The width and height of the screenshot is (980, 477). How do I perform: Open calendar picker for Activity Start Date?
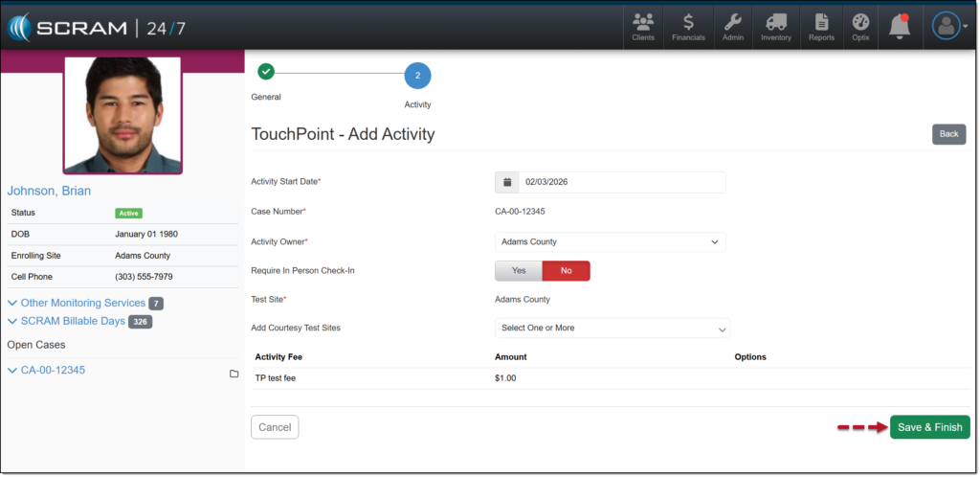tap(506, 182)
